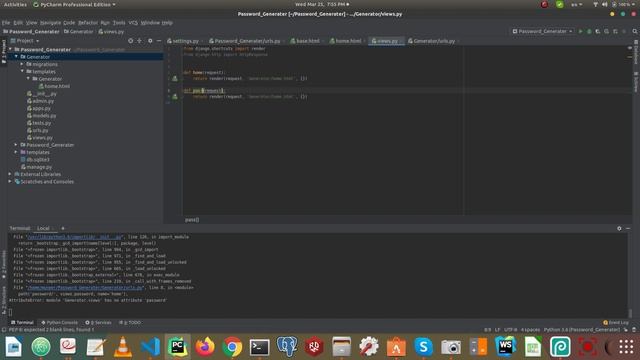Screen dimensions: 640x360
Task: Show applications grid in dock
Action: 626,347
